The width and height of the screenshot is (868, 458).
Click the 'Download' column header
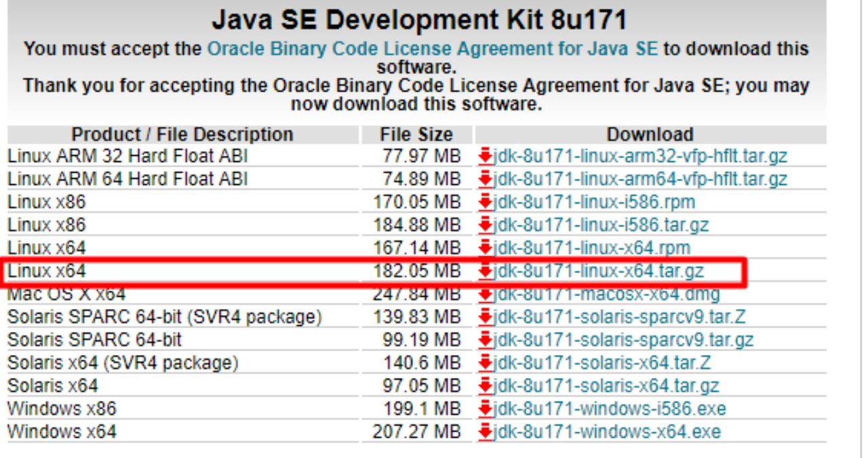click(650, 135)
